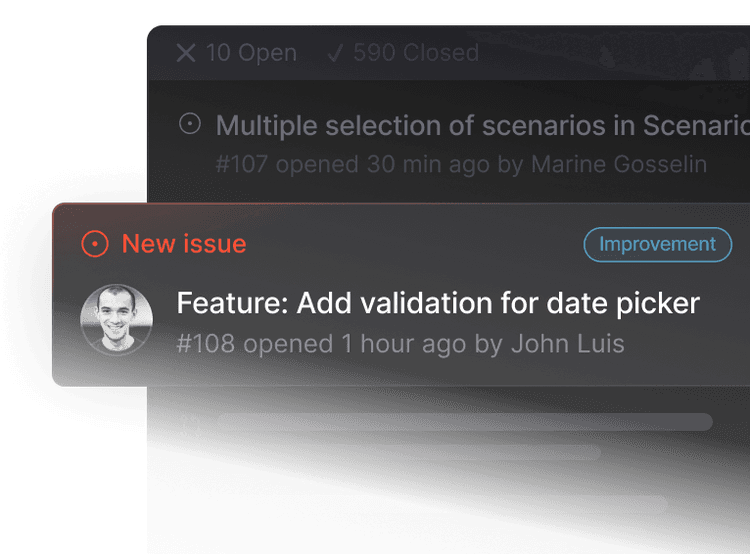Click the checkmark icon beside 590 Closed
This screenshot has height=554, width=750.
335,53
